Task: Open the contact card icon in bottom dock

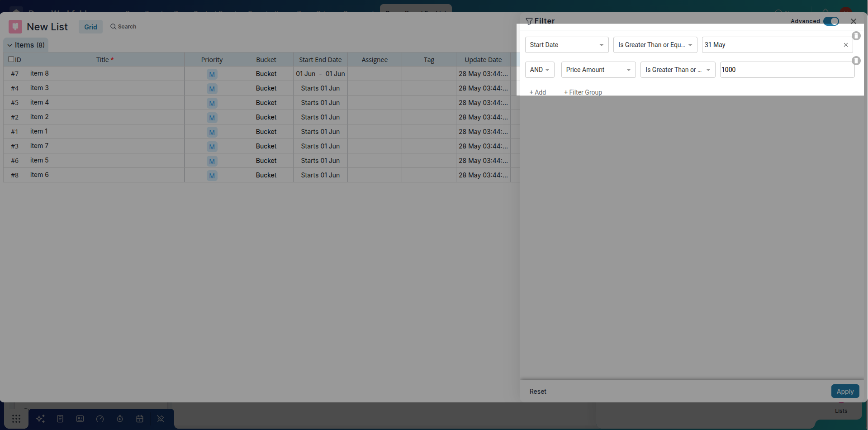Action: point(80,419)
